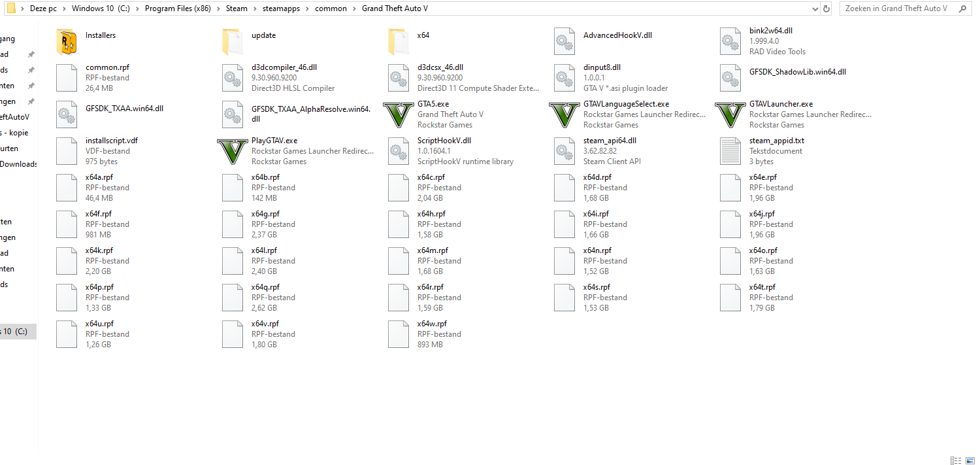Viewport: 980px width, 465px height.
Task: Select the GTA5.exe green V icon
Action: 398,114
